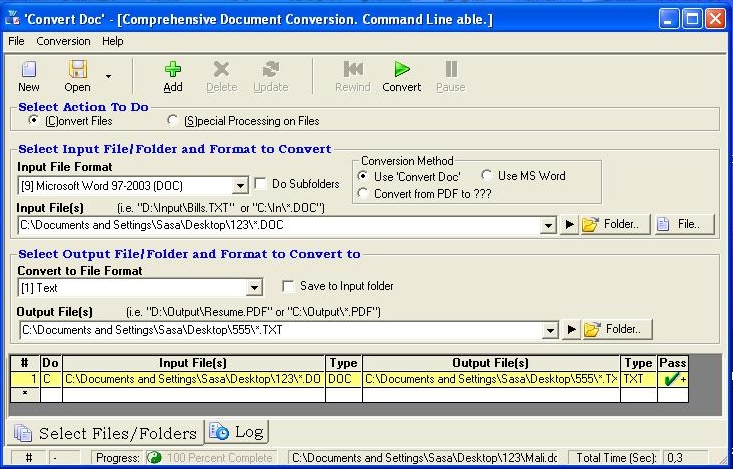Browse input with the Folder.. button
Viewport: 733px width, 469px height.
click(x=615, y=224)
